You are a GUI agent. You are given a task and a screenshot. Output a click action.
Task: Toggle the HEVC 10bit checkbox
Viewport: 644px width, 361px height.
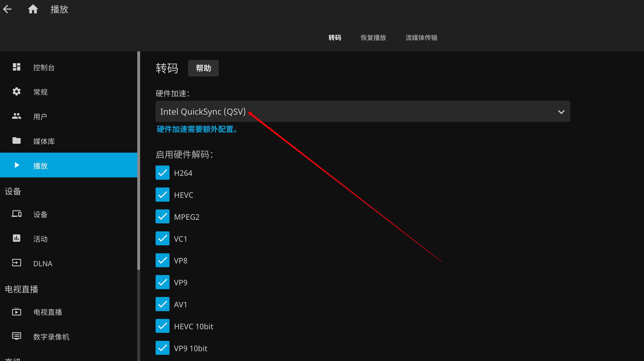point(163,326)
